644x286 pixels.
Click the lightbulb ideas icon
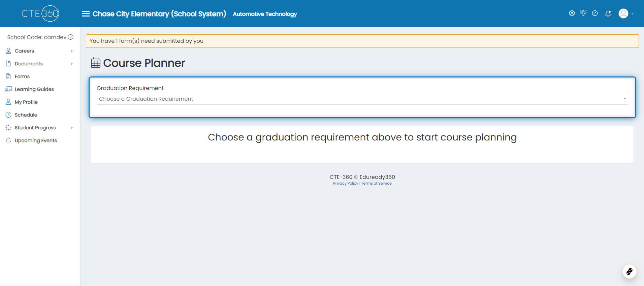(583, 13)
